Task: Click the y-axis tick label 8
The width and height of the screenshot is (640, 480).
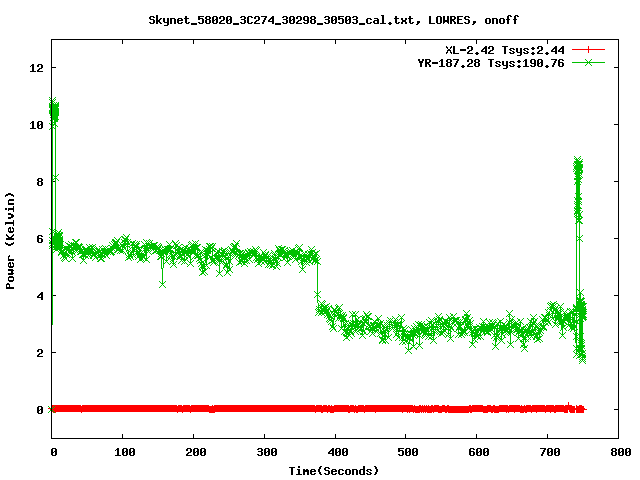Action: [x=40, y=182]
